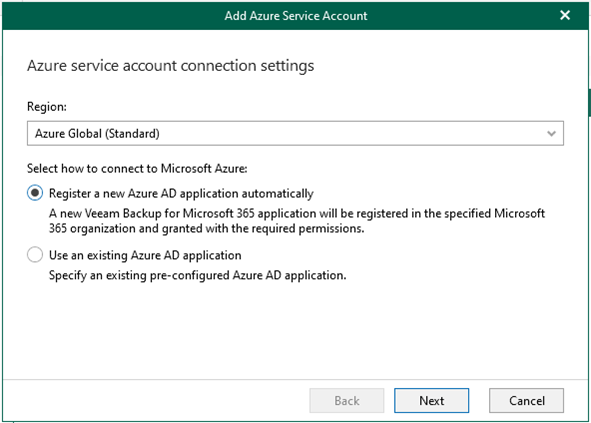Close the Add Azure Service Account dialog
The width and height of the screenshot is (591, 423).
point(565,15)
